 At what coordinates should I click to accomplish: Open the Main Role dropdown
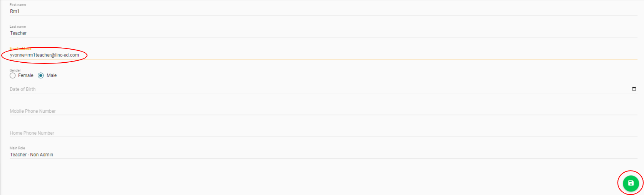(x=323, y=155)
